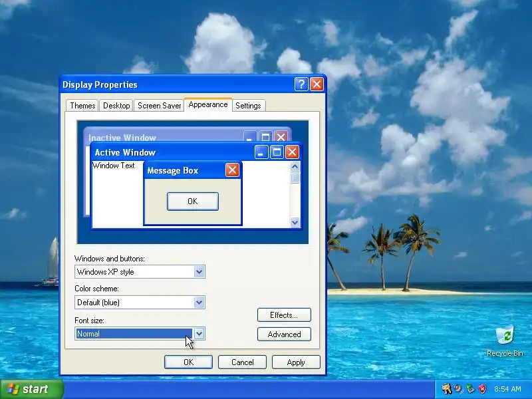The width and height of the screenshot is (532, 399).
Task: Click the preview Inactive Window close icon
Action: pyautogui.click(x=281, y=137)
